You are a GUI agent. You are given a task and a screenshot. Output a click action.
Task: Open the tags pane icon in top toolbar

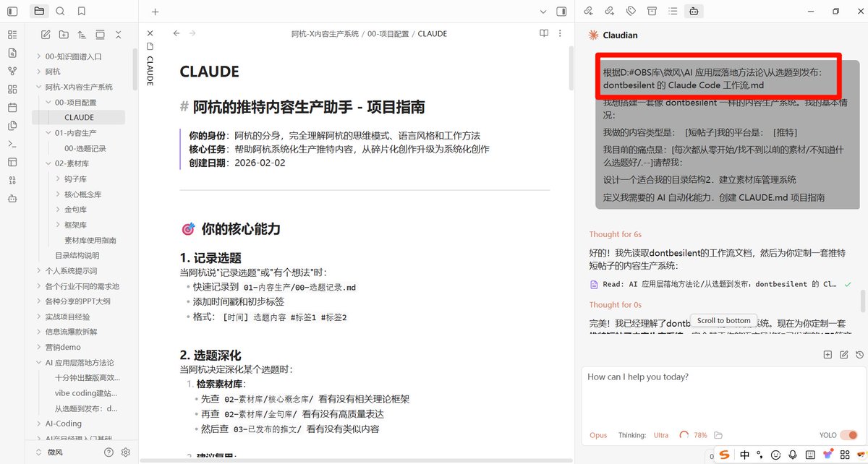click(631, 12)
